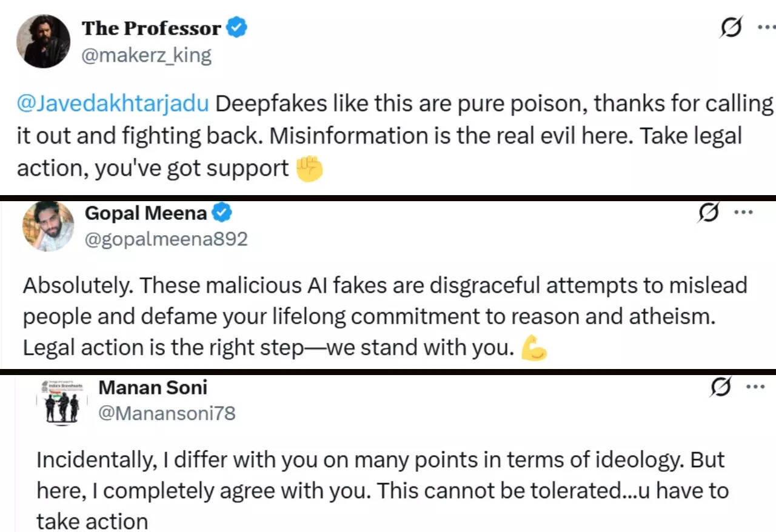Open Manan Soni display name link

(x=153, y=387)
